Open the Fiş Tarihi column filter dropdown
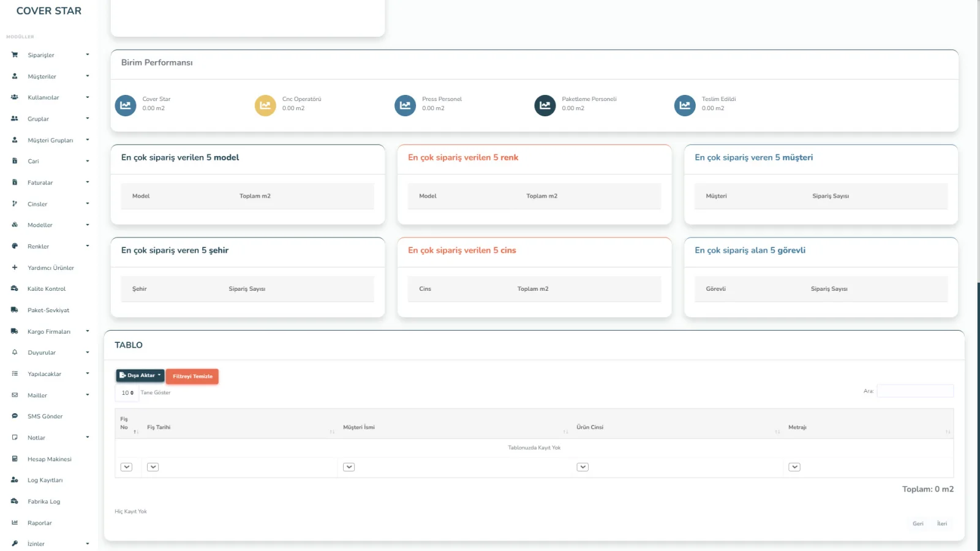This screenshot has height=551, width=980. [153, 467]
